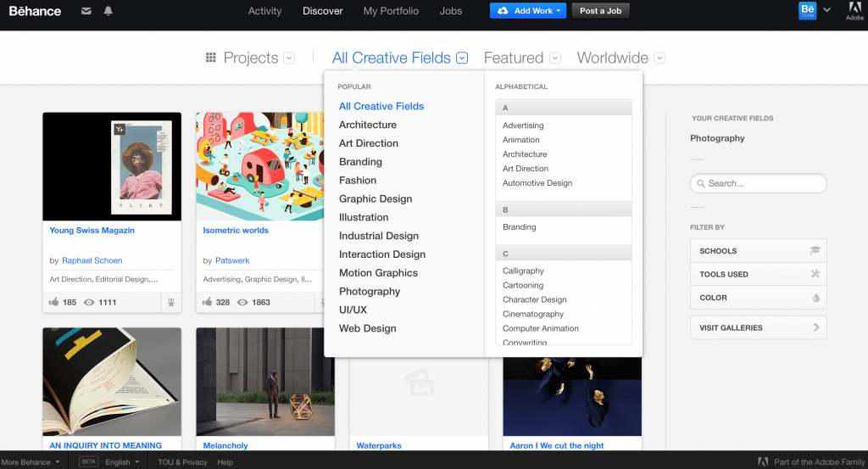Open Patswerk's profile
Viewport: 868px width, 469px height.
click(x=232, y=260)
